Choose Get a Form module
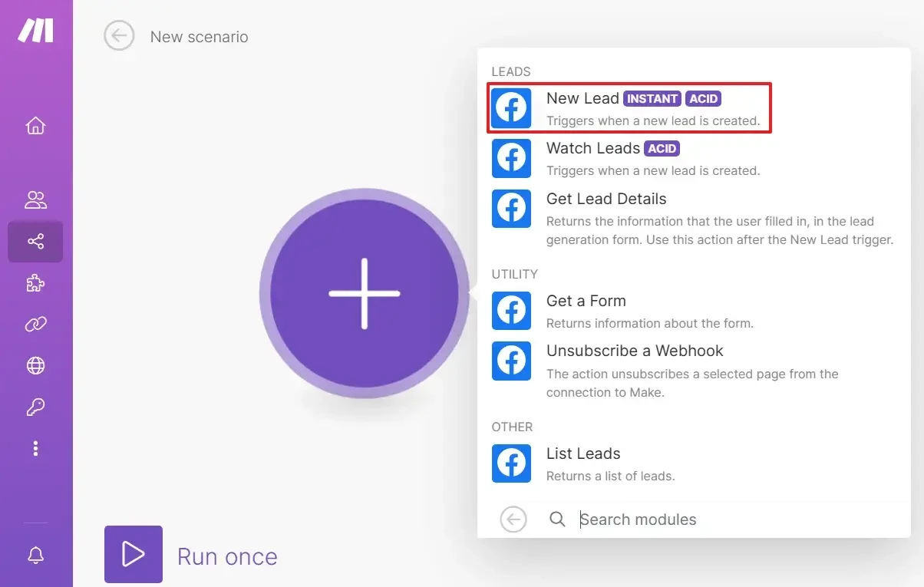 click(x=694, y=311)
